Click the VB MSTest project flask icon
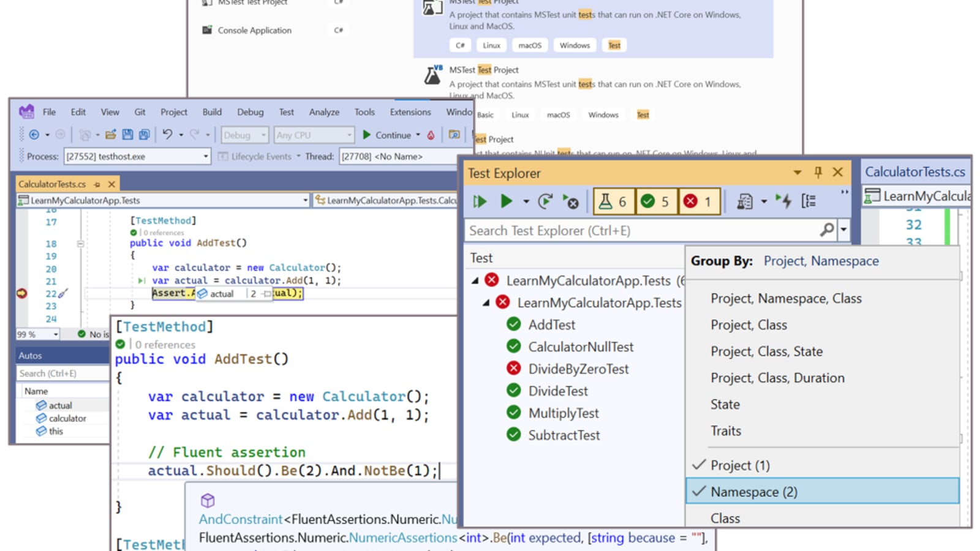The height and width of the screenshot is (551, 980). pos(433,74)
